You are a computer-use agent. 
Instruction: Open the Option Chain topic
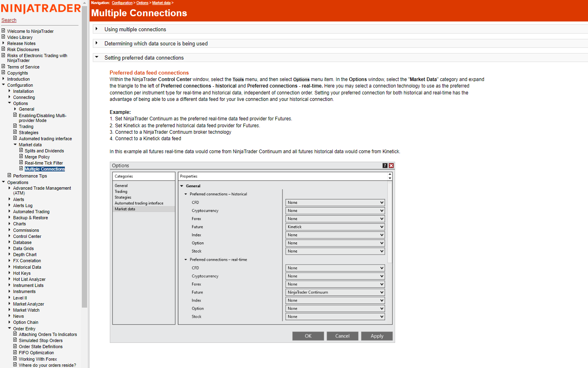(26, 322)
